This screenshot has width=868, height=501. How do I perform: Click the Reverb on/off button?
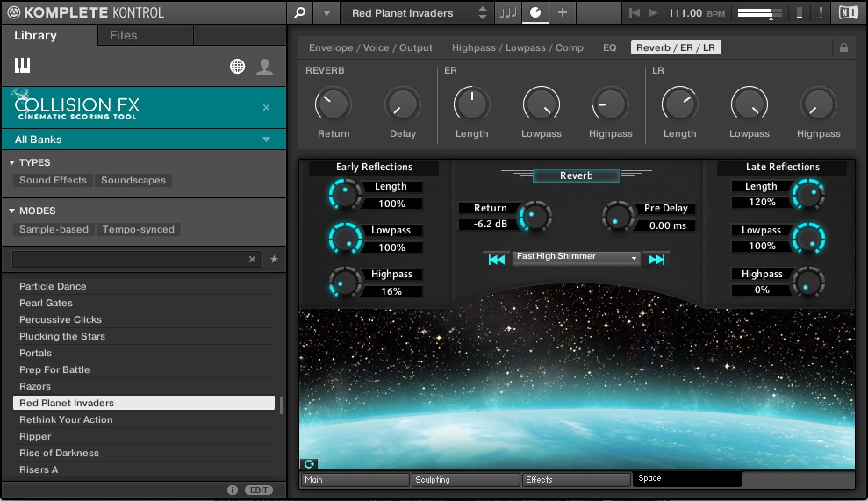coord(576,175)
